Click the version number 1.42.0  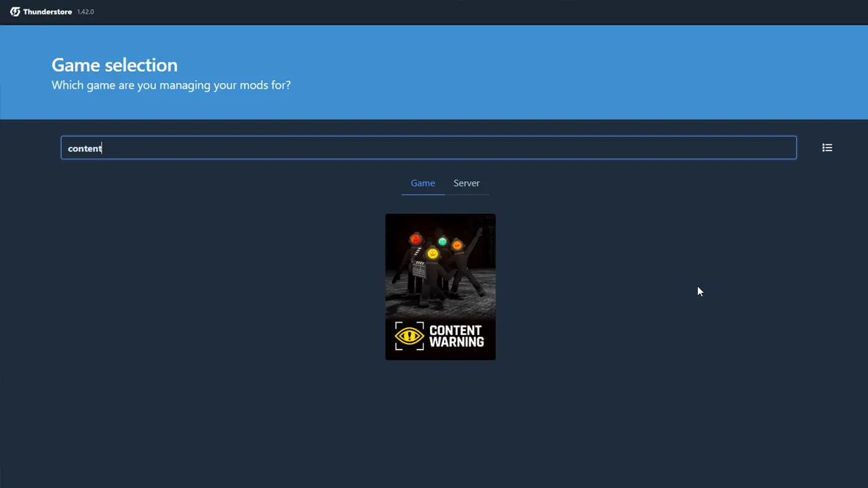[x=85, y=12]
